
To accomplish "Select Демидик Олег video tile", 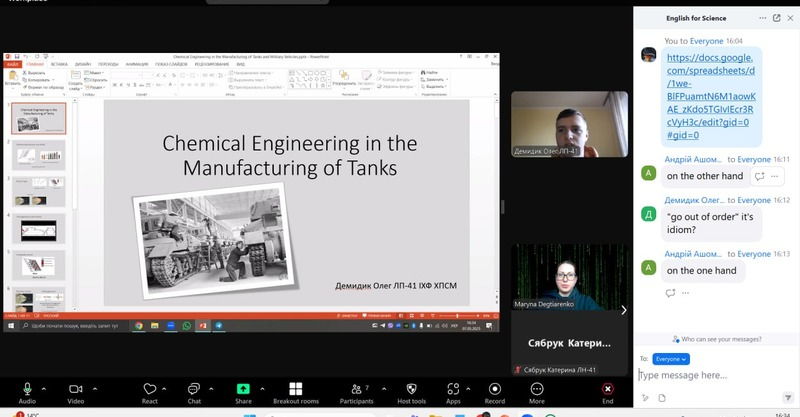I will 569,124.
